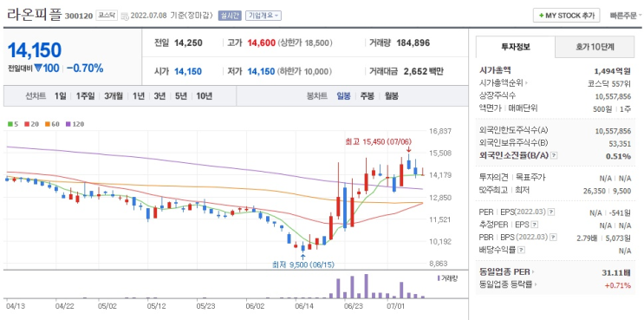Screen dimensions: 644x320
Task: Click the 고가 14,600 value
Action: (261, 42)
